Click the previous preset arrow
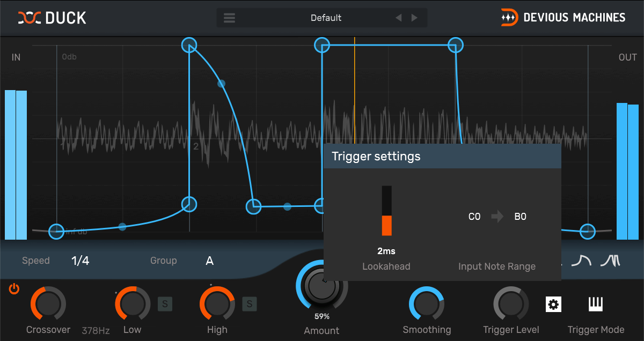This screenshot has height=341, width=644. point(398,17)
